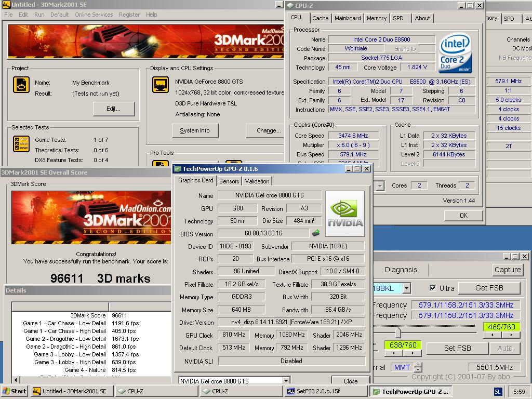This screenshot has height=399, width=532.
Task: Switch to the Mainboard tab in CPU-Z
Action: click(348, 18)
